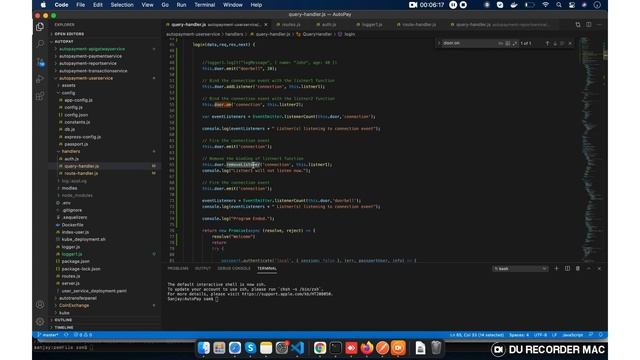Close the find widget
Screen dimensions: 640x360
570,43
